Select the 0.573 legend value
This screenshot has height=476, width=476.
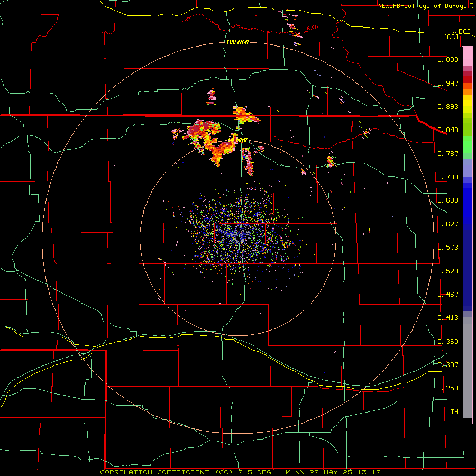[x=448, y=248]
